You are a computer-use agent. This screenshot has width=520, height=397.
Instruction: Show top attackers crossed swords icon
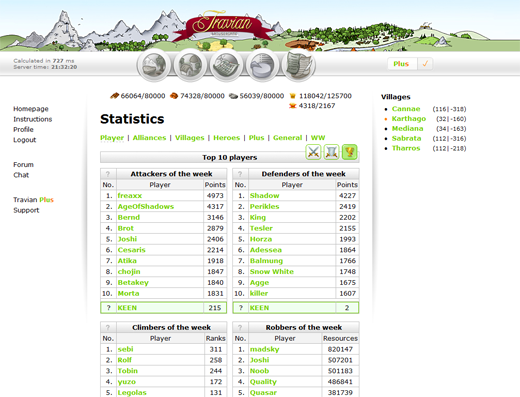click(313, 152)
